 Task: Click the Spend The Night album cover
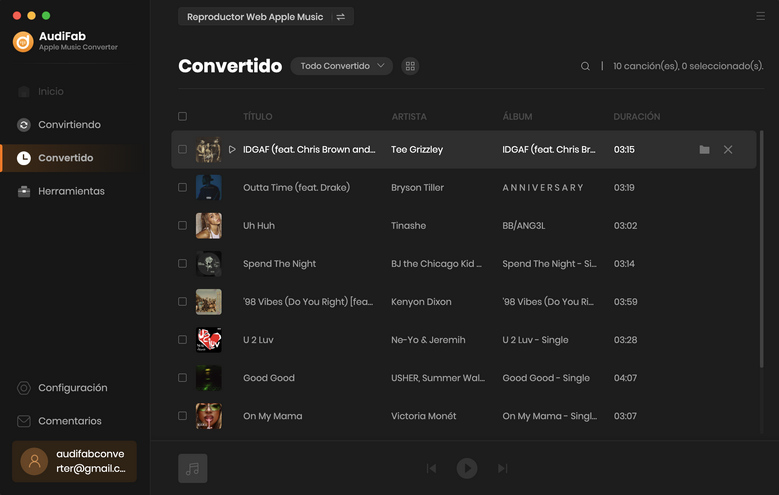(x=209, y=264)
